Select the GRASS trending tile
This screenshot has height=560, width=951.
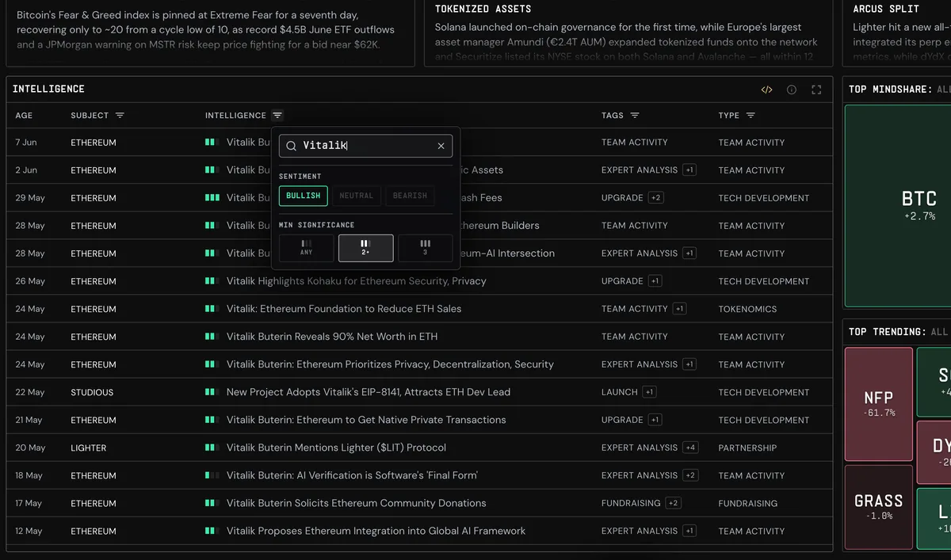(x=879, y=507)
